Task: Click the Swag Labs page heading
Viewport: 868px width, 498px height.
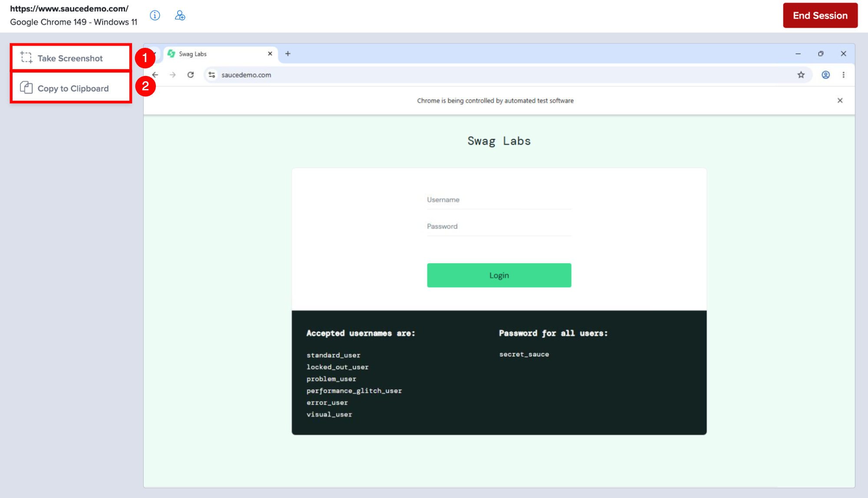Action: pos(499,141)
